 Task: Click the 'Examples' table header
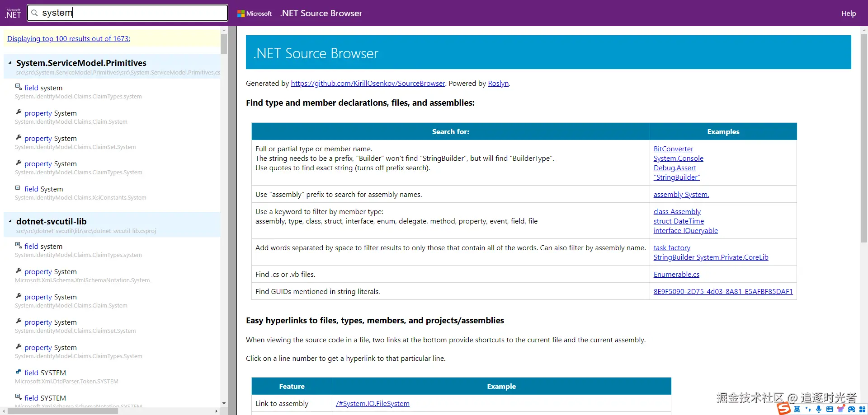[723, 131]
